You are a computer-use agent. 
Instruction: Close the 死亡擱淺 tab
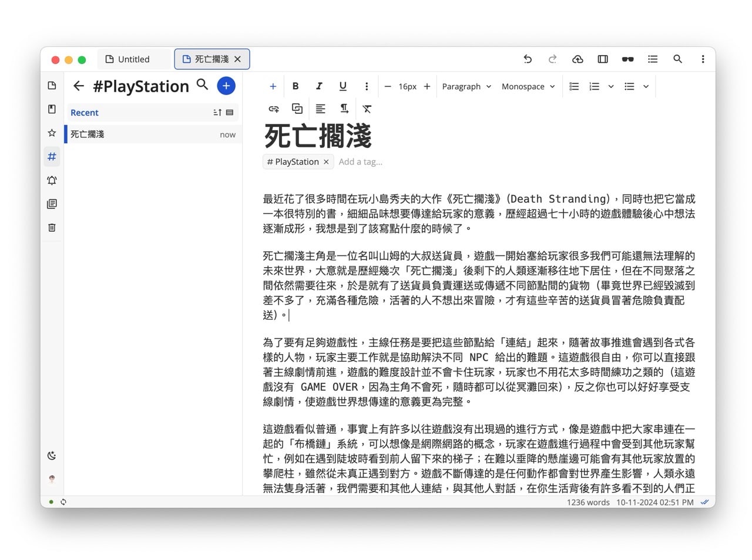coord(237,59)
